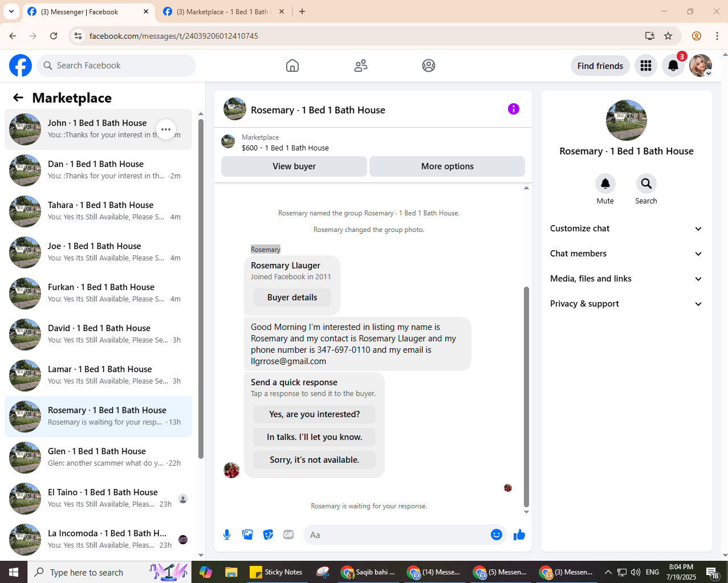Viewport: 728px width, 583px height.
Task: Open the tab search dropdown in Chrome
Action: (x=11, y=11)
